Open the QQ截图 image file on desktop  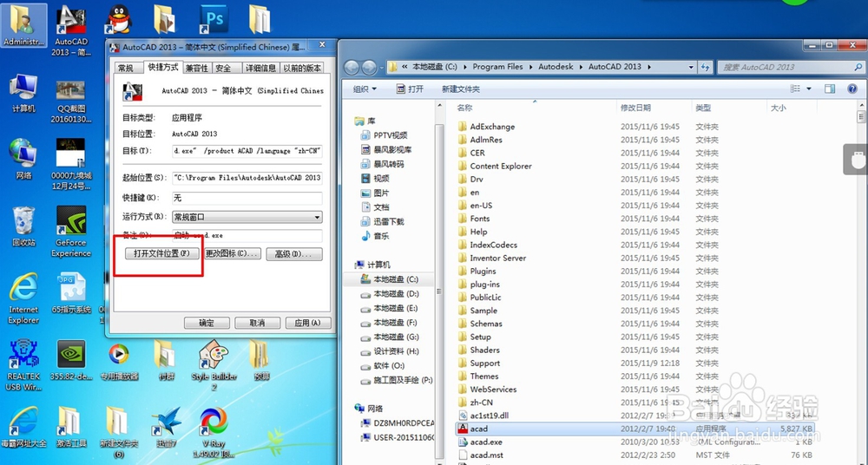[71, 102]
